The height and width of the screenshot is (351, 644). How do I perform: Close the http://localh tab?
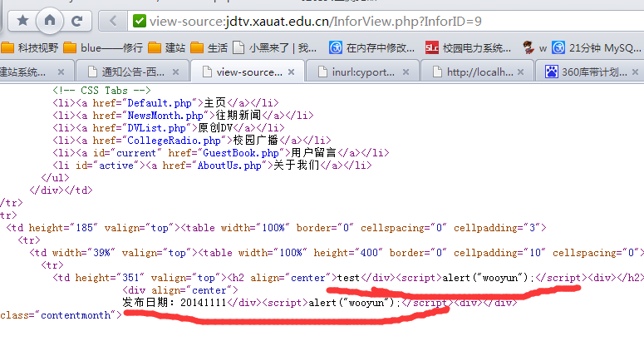pyautogui.click(x=521, y=72)
